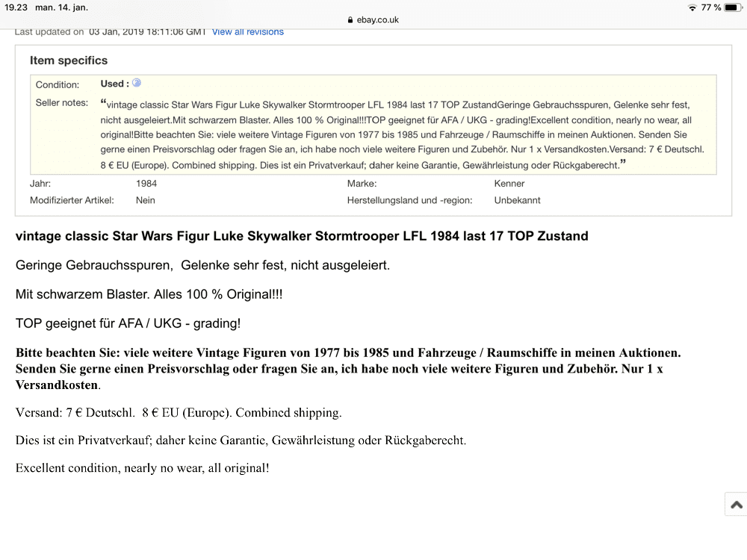Tap the padlock icon beside ebay.co.uk
This screenshot has height=560, width=747.
350,19
